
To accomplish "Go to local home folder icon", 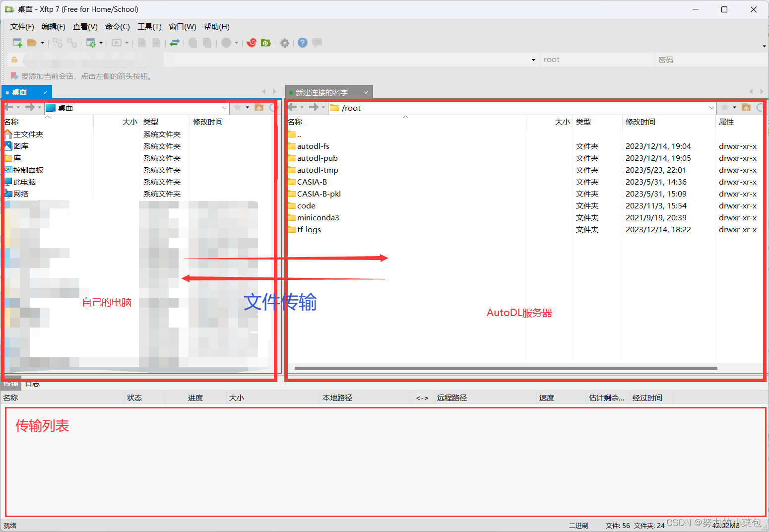I will tap(259, 107).
